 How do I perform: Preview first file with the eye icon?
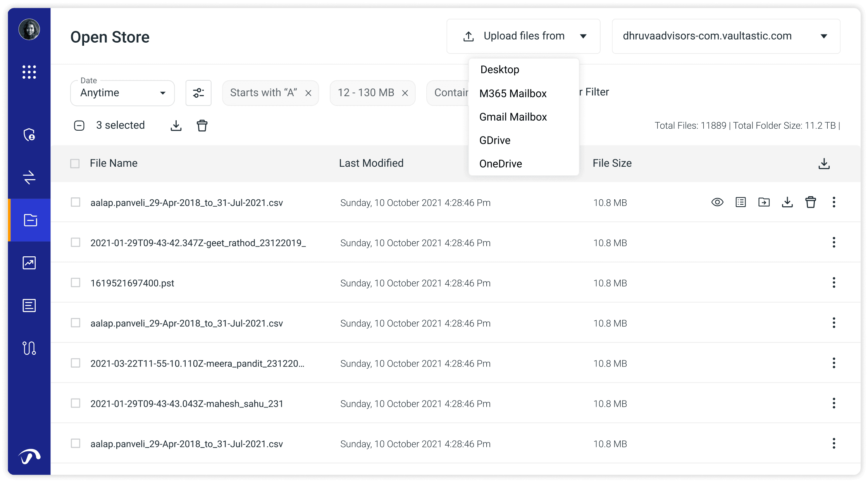coord(717,202)
